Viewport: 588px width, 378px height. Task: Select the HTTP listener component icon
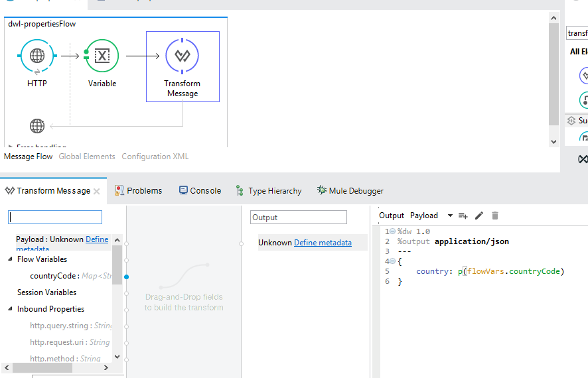tap(37, 56)
